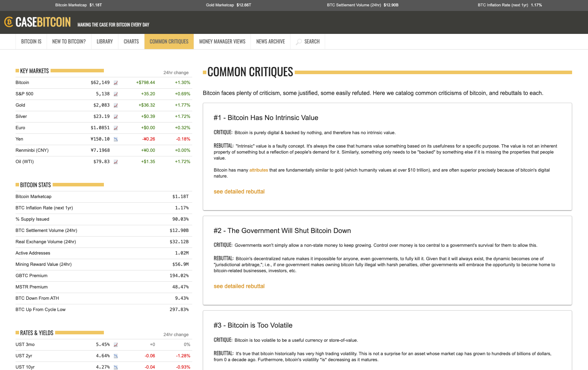Open Money Manager Views
Viewport: 588px width, 370px height.
point(222,42)
